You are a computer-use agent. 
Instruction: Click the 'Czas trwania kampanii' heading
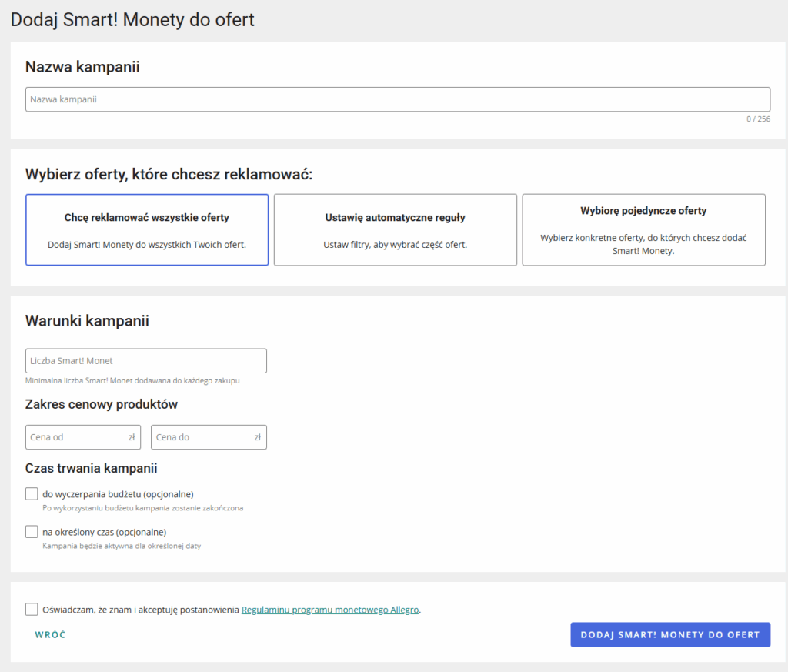point(92,468)
